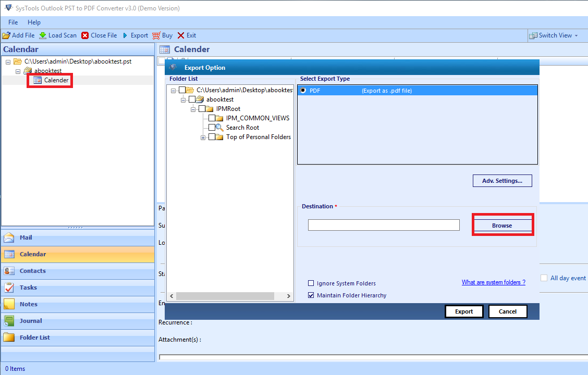Image resolution: width=588 pixels, height=375 pixels.
Task: Switch to the Mail section
Action: 78,238
